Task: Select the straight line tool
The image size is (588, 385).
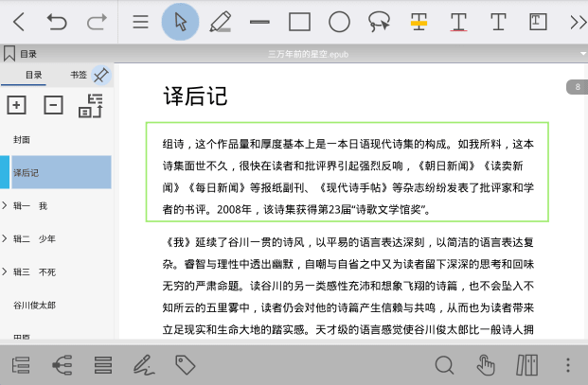Action: (259, 22)
